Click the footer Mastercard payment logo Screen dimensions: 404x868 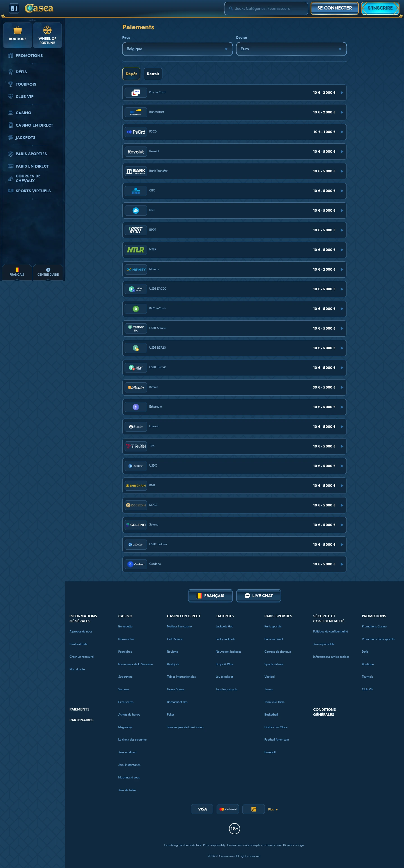228,809
